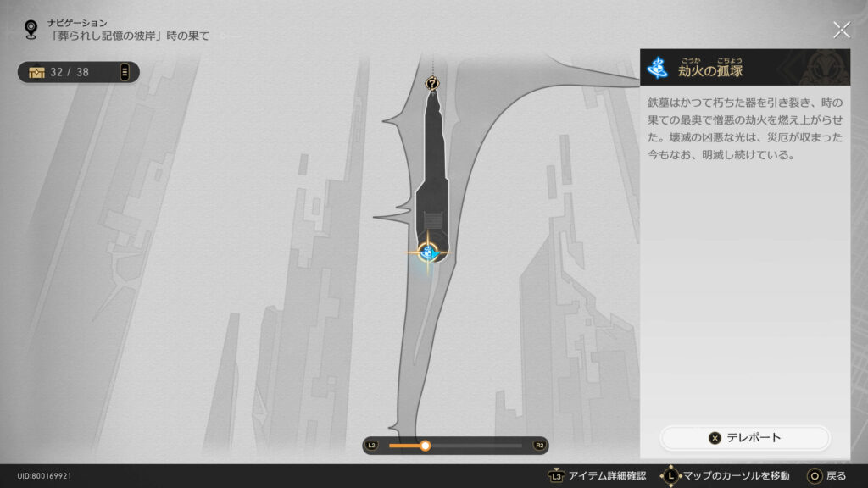Click the highlighted space anchor waypoint on the map

(x=428, y=252)
